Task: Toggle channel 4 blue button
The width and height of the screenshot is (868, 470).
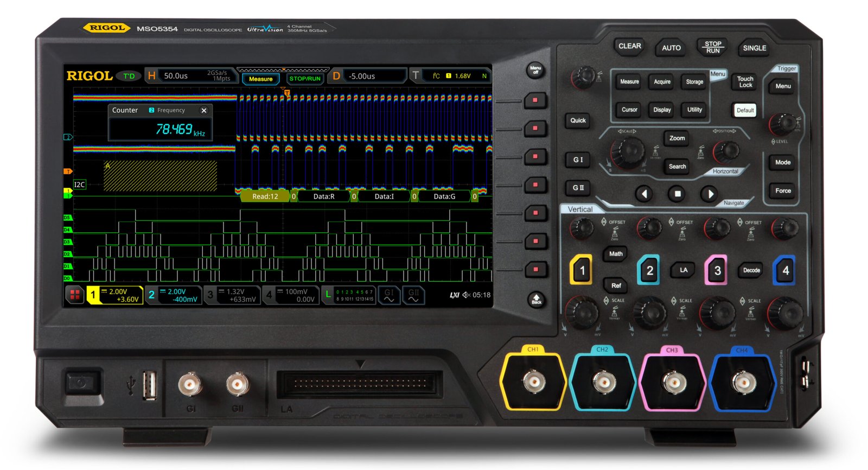Action: [785, 270]
